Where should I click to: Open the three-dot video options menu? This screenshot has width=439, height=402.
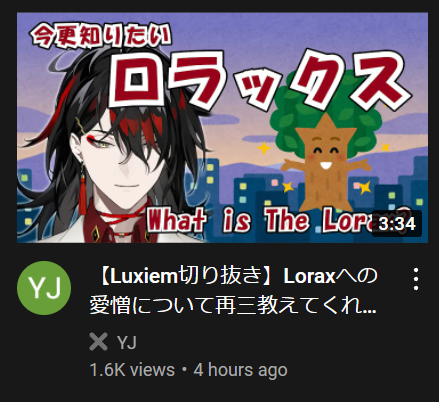(x=416, y=279)
